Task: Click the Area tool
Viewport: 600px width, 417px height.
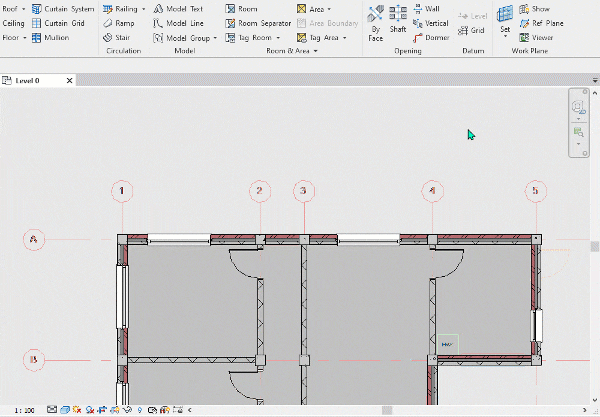Action: 310,9
